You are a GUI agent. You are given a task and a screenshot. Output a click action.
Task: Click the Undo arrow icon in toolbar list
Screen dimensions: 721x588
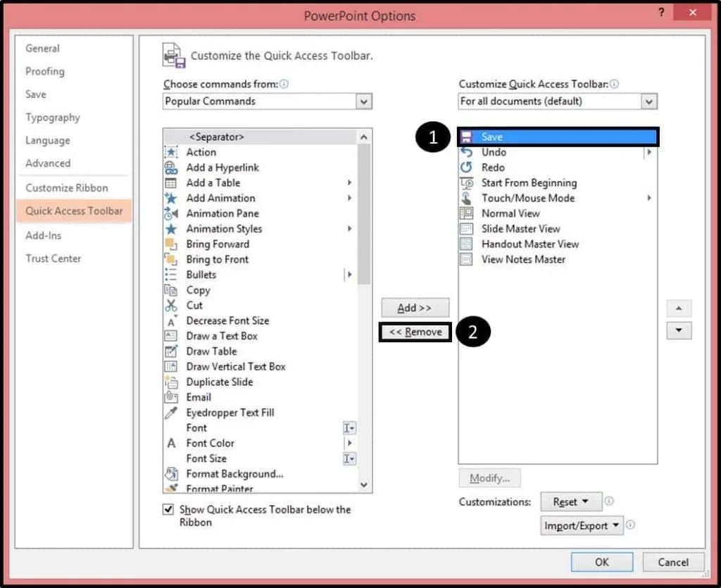pos(466,152)
